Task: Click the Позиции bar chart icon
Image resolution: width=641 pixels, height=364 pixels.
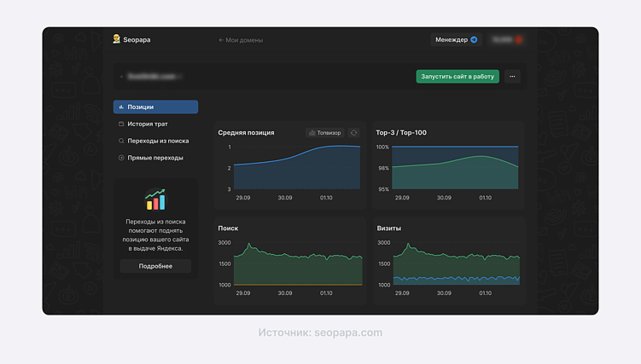Action: point(121,107)
